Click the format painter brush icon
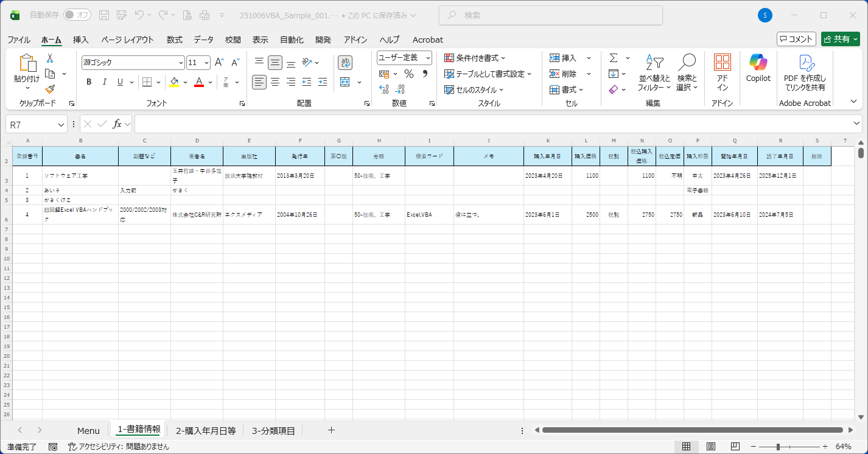This screenshot has width=868, height=454. point(50,89)
